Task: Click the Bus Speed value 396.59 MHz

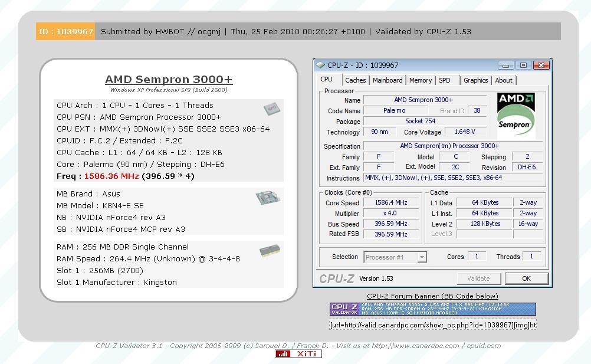Action: pyautogui.click(x=391, y=224)
